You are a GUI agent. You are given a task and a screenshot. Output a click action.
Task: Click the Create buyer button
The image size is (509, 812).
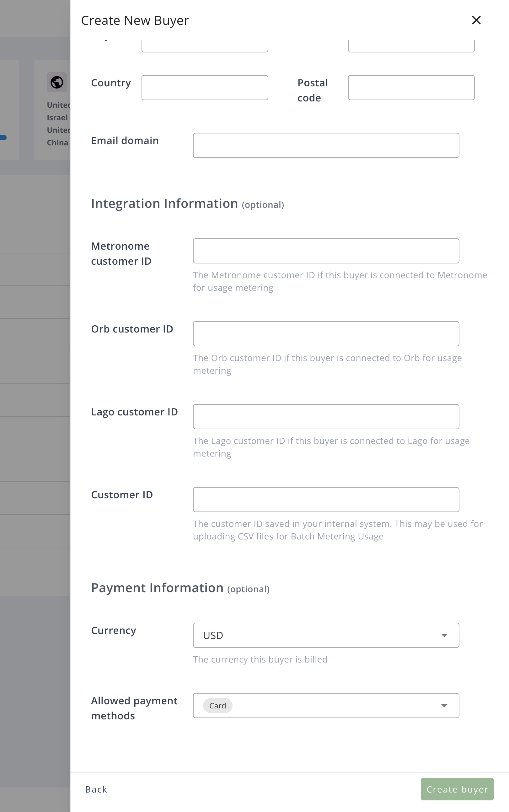pos(457,789)
